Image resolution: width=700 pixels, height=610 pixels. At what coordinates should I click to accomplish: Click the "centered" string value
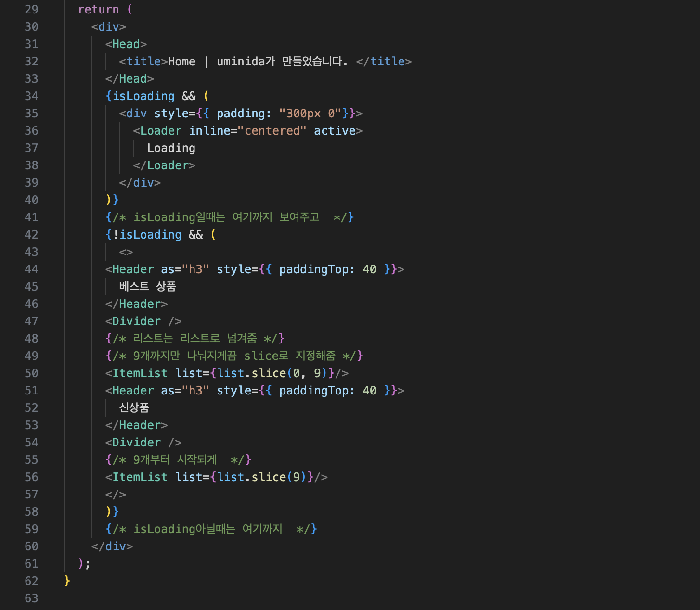(272, 131)
